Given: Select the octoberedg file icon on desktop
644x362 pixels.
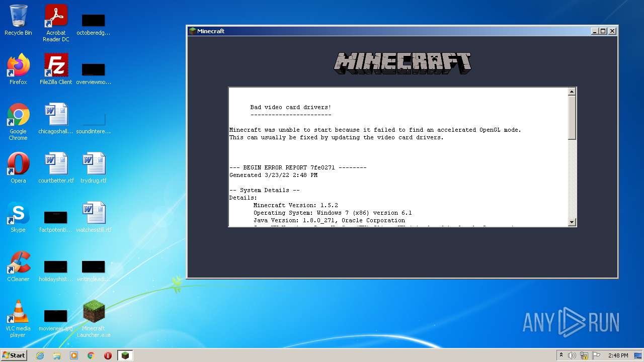Looking at the screenshot, I should point(94,24).
